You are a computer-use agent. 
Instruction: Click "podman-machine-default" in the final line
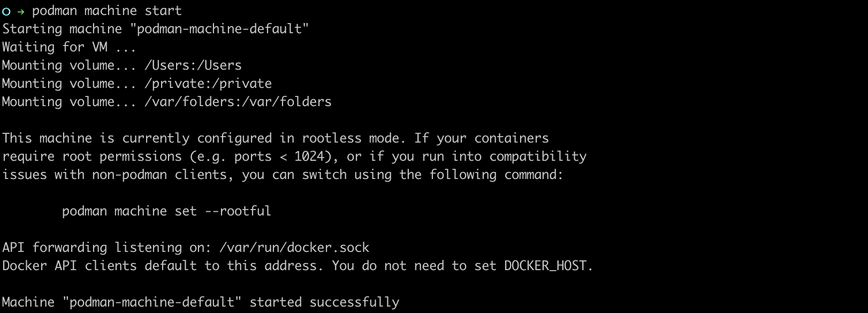click(x=152, y=302)
